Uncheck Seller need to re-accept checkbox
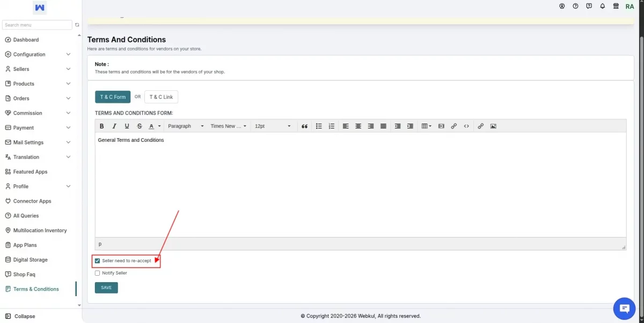Screen dimensions: 644x323 pyautogui.click(x=97, y=261)
